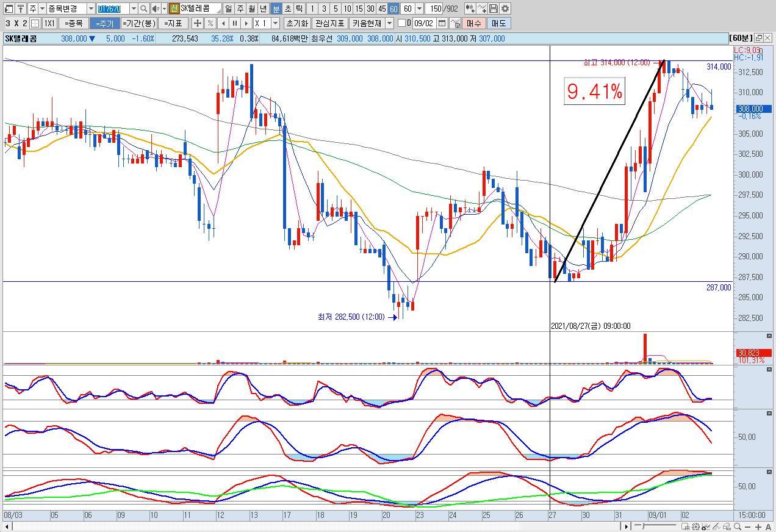Select the 년 yearly period tab
This screenshot has width=776, height=532.
[263, 9]
